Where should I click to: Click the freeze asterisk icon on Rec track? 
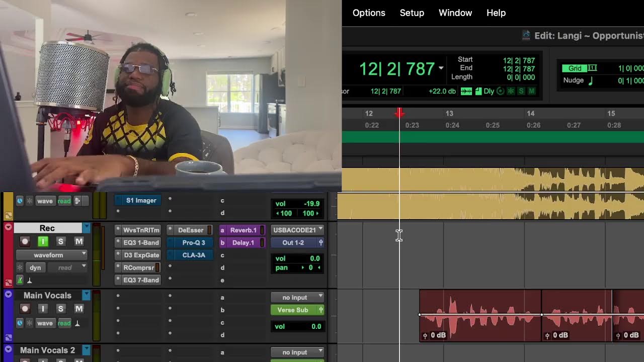(20, 267)
